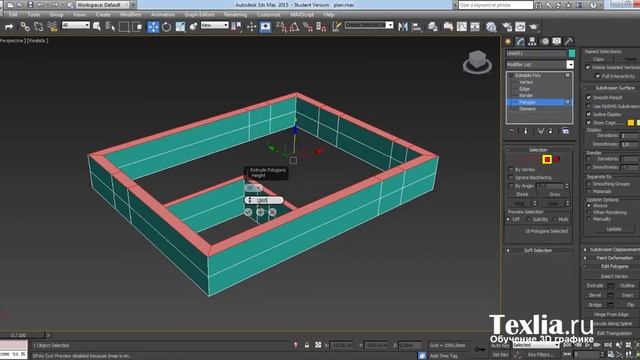This screenshot has height=360, width=640.
Task: Uncheck the Smooth Result checkbox
Action: [x=589, y=98]
